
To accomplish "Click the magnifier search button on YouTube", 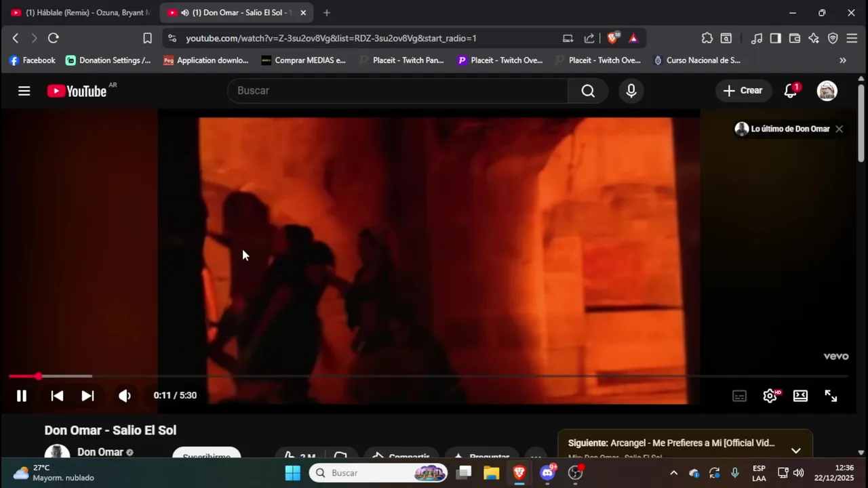I will pos(588,91).
